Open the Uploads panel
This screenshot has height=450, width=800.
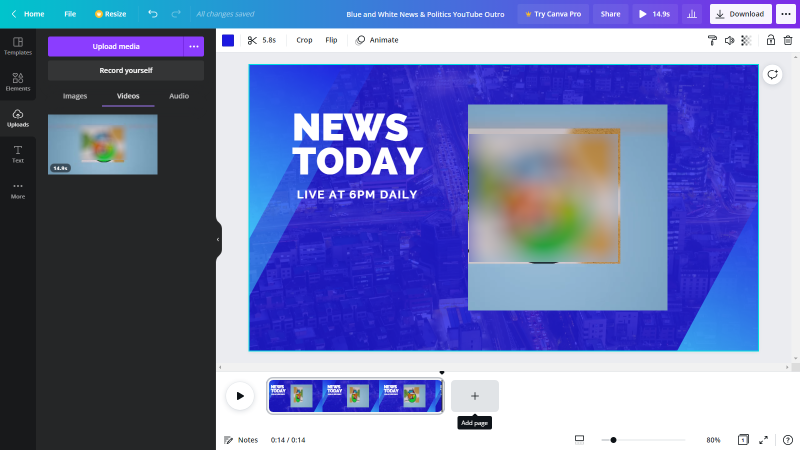[18, 118]
